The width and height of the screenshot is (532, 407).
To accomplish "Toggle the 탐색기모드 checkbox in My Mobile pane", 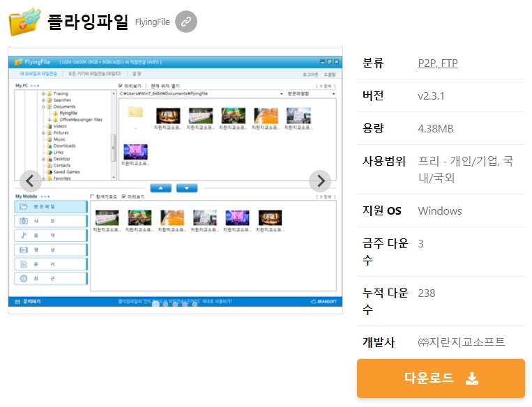I will pos(92,197).
